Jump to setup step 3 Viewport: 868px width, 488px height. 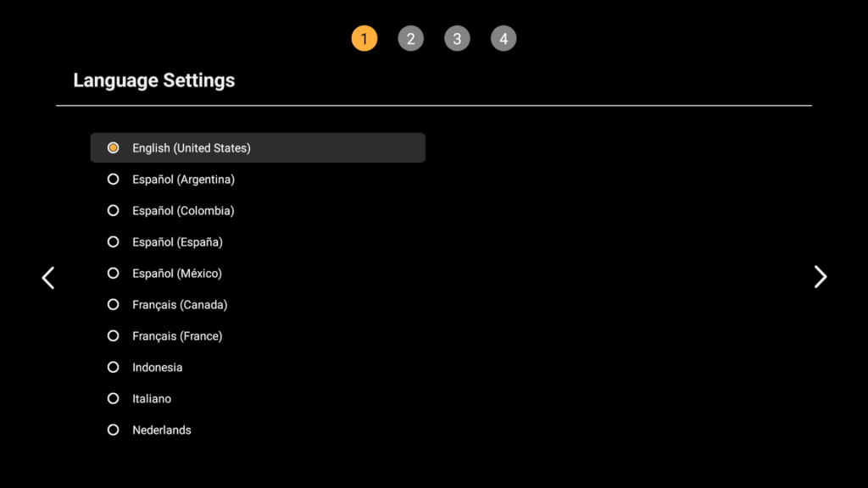tap(457, 39)
